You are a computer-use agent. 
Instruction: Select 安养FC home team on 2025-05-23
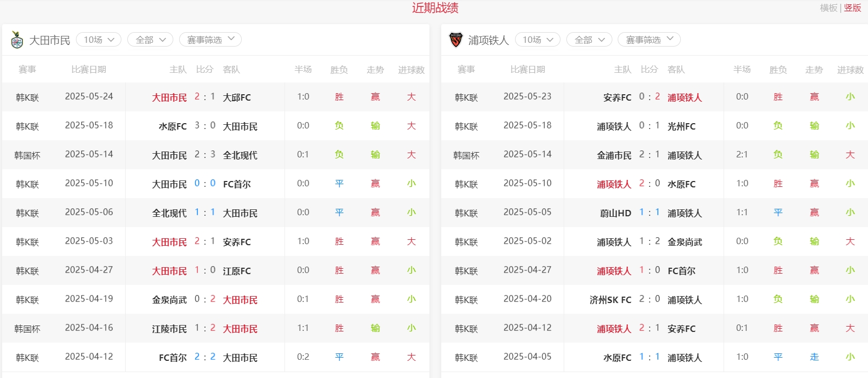click(617, 97)
